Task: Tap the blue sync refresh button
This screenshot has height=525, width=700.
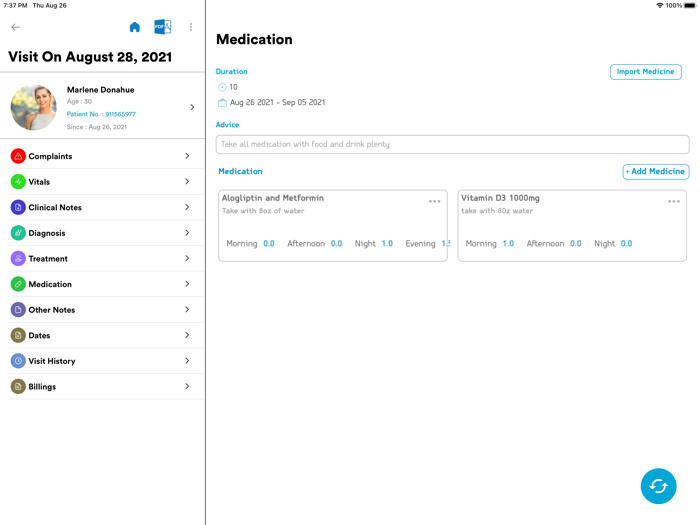Action: (x=658, y=486)
